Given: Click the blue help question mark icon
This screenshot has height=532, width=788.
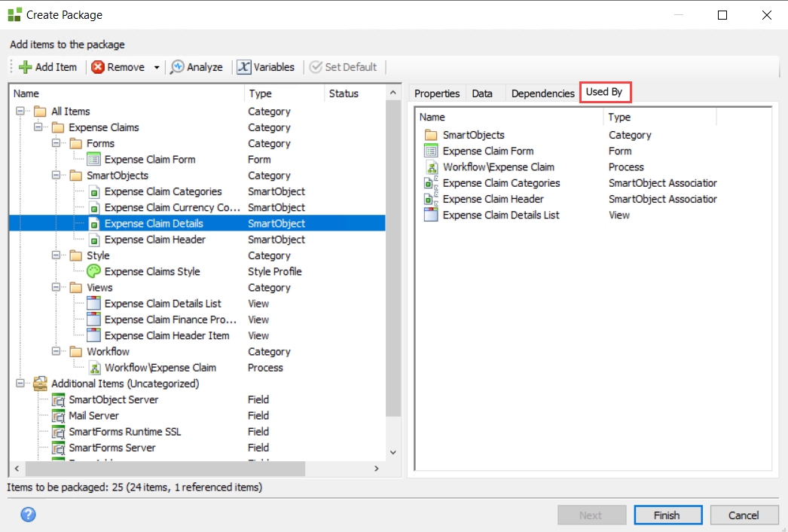Looking at the screenshot, I should [28, 515].
